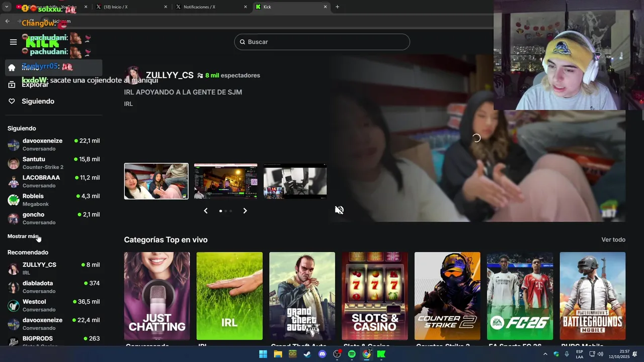Click diabladota avatar icon
Screen dimensions: 644x362
coord(14,288)
